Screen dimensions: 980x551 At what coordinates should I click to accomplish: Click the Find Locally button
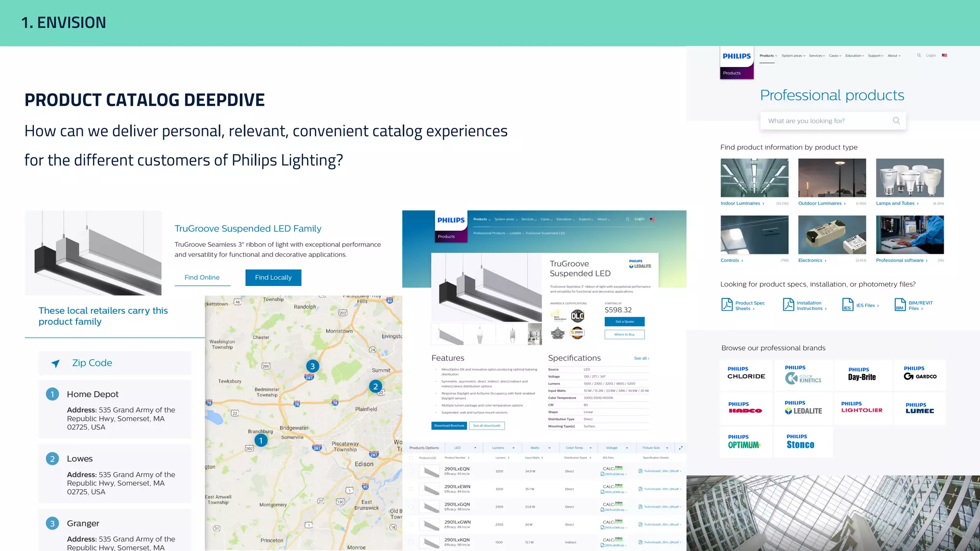(273, 277)
